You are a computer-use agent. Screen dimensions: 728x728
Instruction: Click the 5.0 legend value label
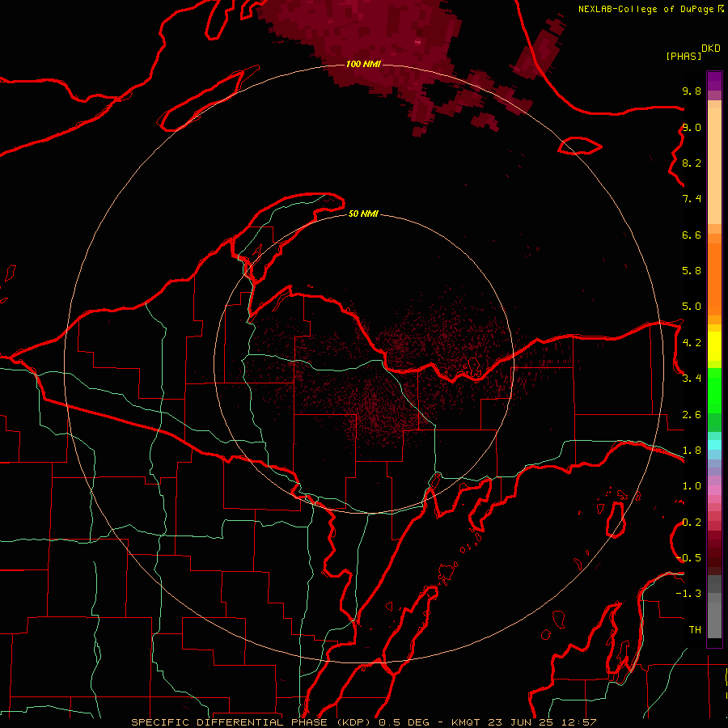coord(692,307)
